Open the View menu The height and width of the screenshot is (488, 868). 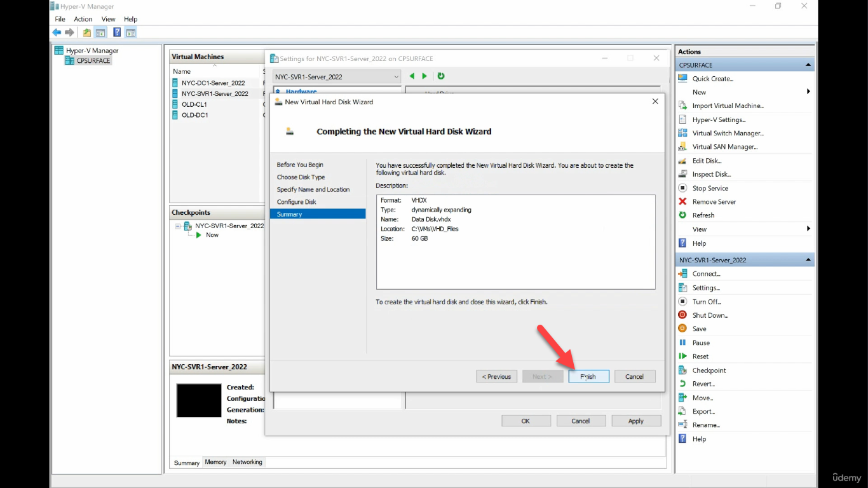point(109,19)
